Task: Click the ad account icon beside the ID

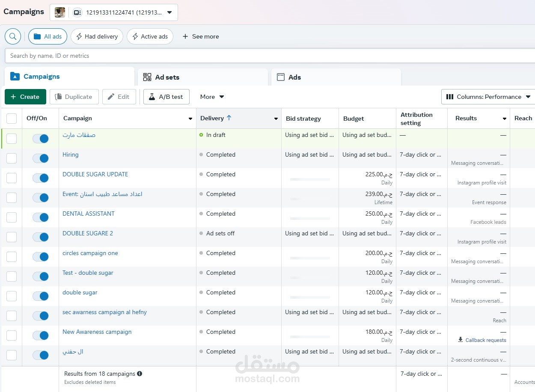Action: point(77,12)
